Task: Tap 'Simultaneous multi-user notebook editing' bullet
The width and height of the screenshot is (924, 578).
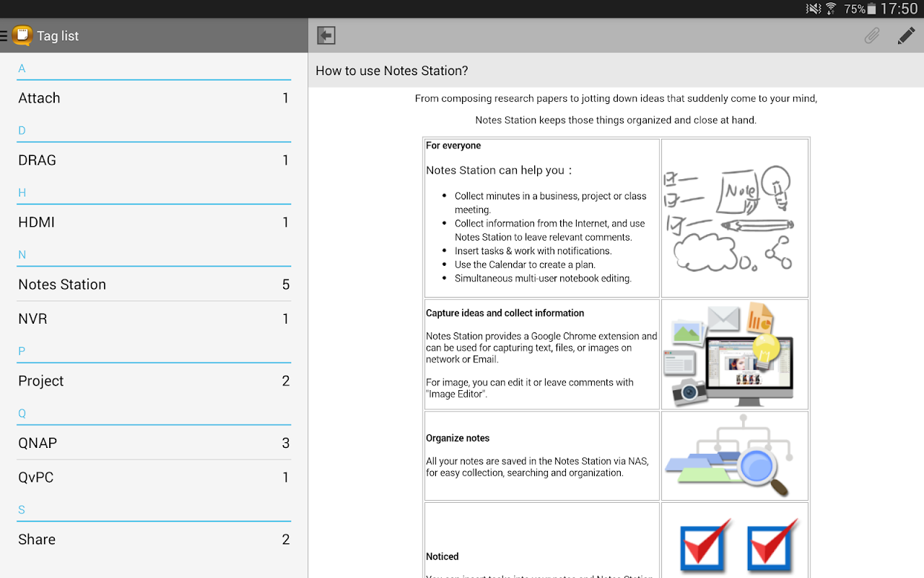Action: tap(543, 279)
